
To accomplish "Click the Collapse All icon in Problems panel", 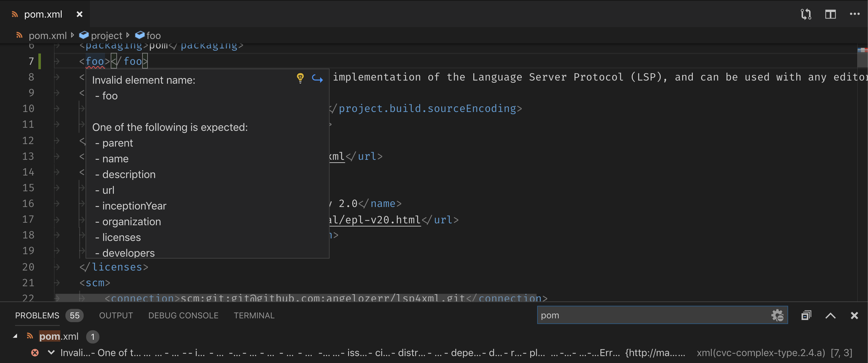I will [806, 316].
